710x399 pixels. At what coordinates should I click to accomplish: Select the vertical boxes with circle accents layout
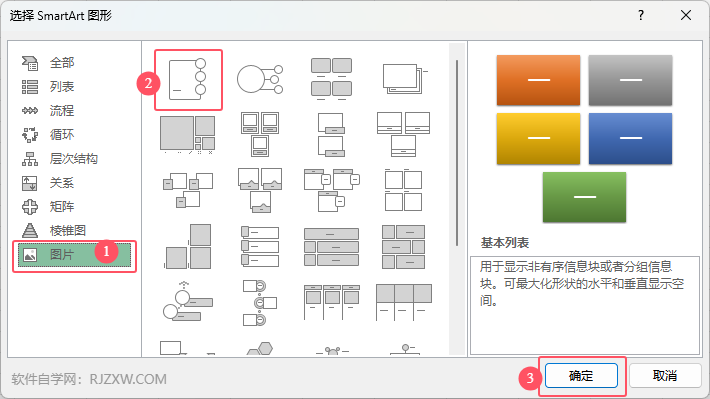click(260, 303)
